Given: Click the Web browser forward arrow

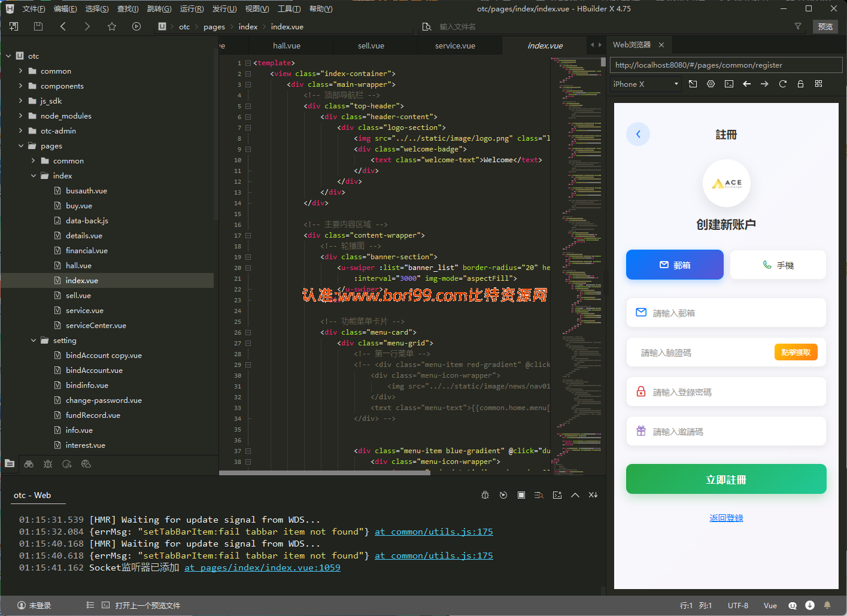Looking at the screenshot, I should coord(765,84).
